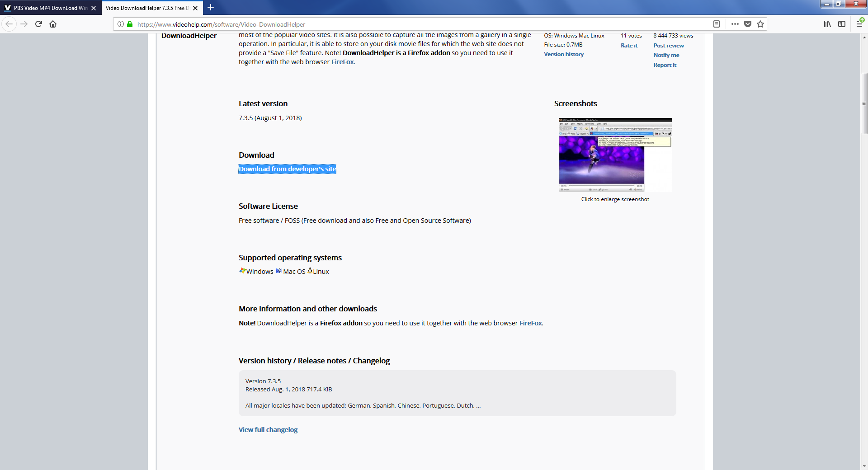868x470 pixels.
Task: Close the Video DownloadHelper tab
Action: tap(195, 8)
